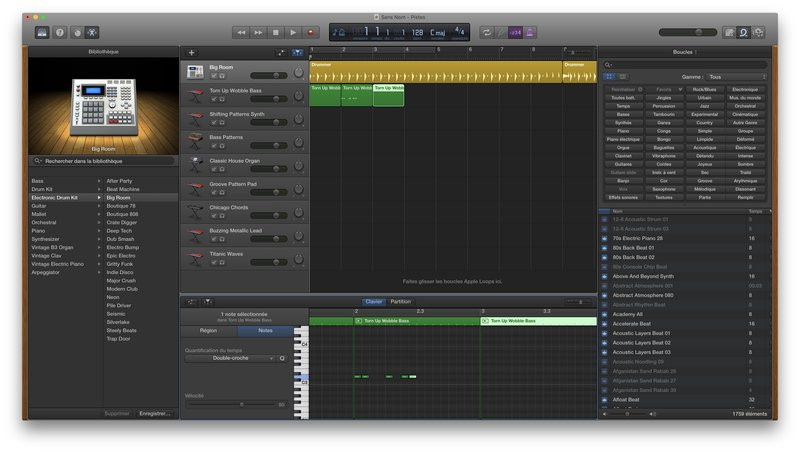Open the Gamme scale dropdown
The width and height of the screenshot is (800, 452).
(x=737, y=77)
